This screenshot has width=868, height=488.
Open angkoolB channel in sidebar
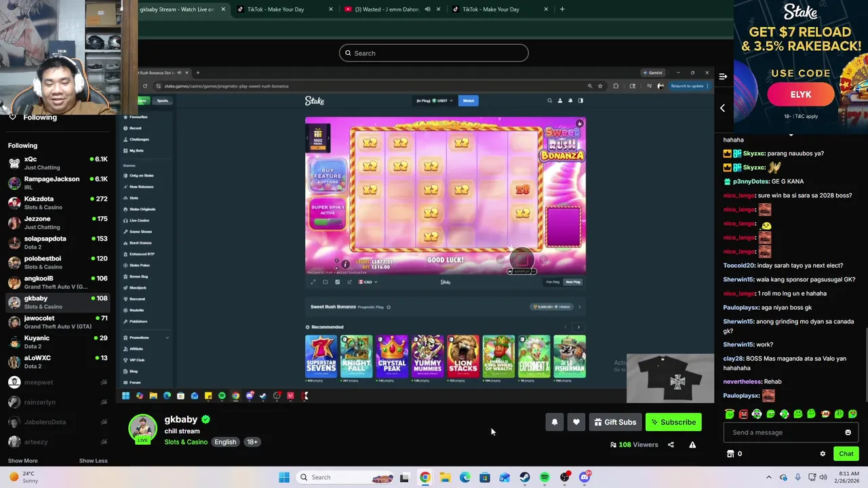(x=58, y=282)
